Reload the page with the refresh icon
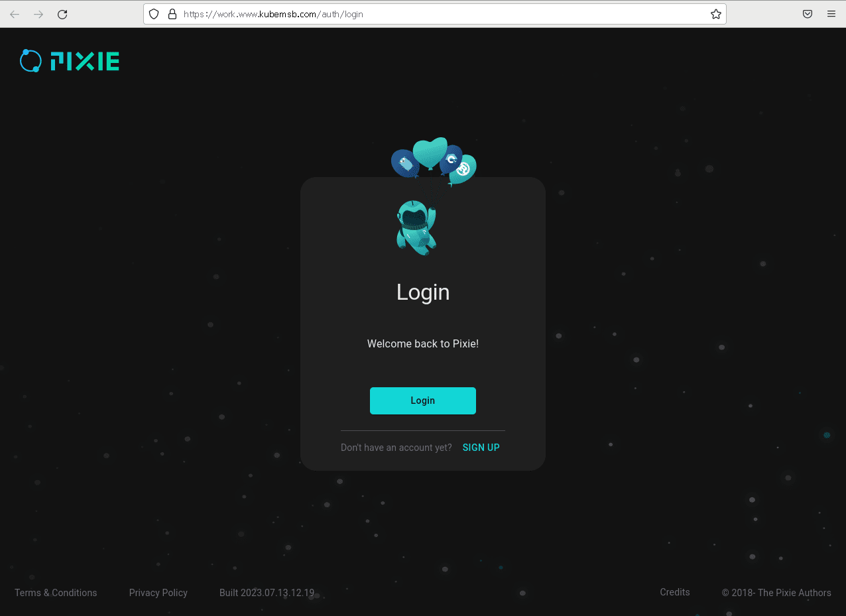This screenshot has width=846, height=616. (x=62, y=14)
